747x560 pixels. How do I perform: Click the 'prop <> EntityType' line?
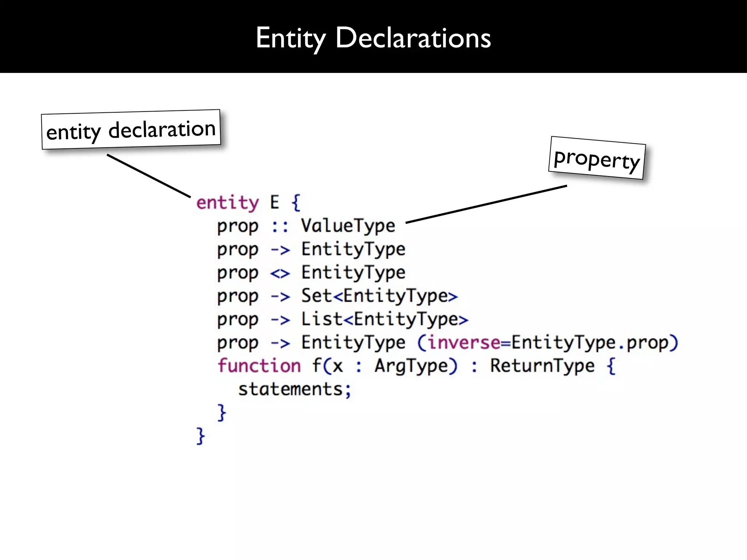[311, 273]
